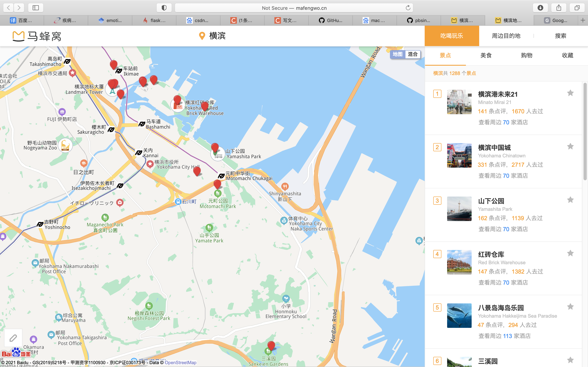Open 搜索 in the top navigation
Screen dimensions: 588x367
(561, 36)
